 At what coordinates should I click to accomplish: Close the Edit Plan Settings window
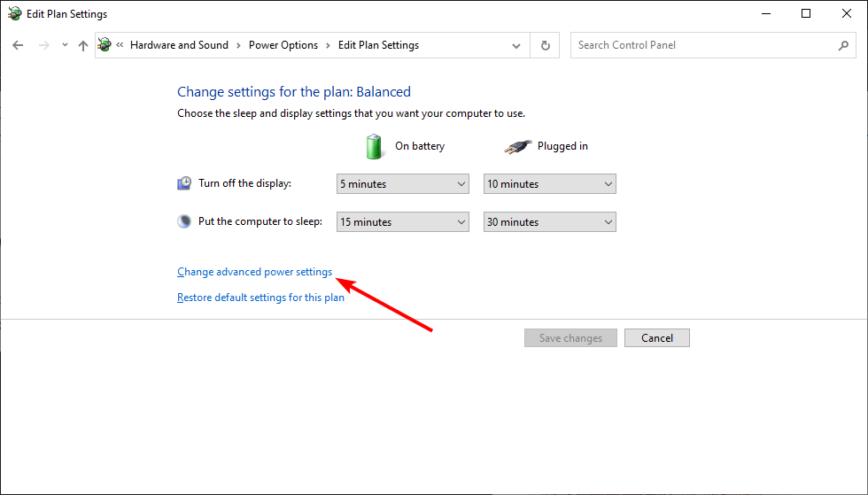tap(847, 14)
